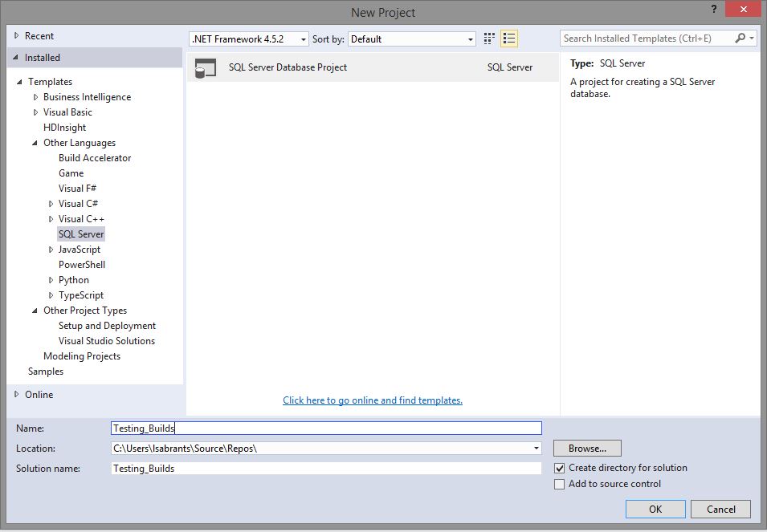Click the Visual Basic label
767x532 pixels.
tap(67, 112)
